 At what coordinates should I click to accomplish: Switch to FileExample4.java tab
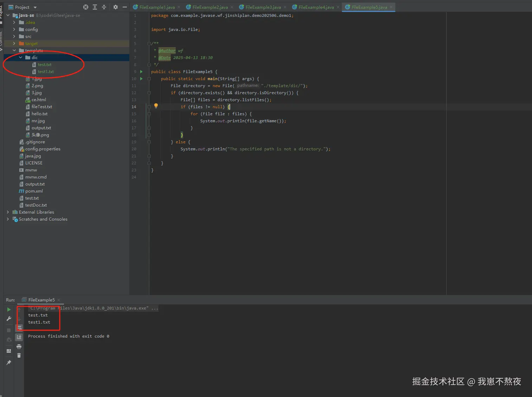(x=316, y=7)
